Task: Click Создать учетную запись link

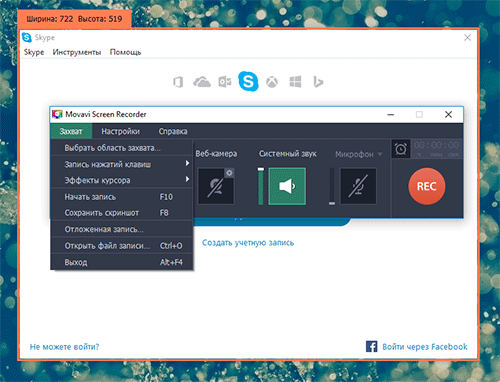Action: 248,243
